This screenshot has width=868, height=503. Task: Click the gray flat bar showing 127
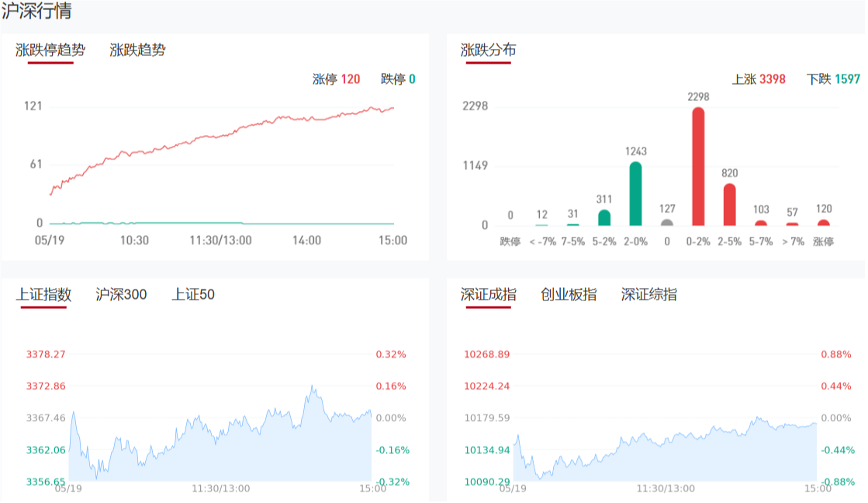(x=666, y=222)
